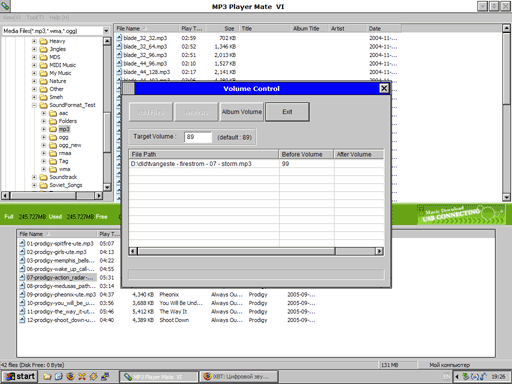
Task: Click the EN language indicator
Action: click(446, 377)
